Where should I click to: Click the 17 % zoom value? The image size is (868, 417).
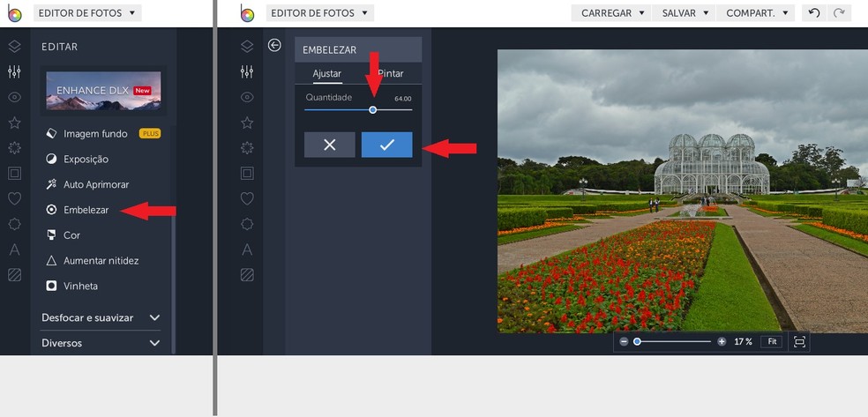coord(743,342)
